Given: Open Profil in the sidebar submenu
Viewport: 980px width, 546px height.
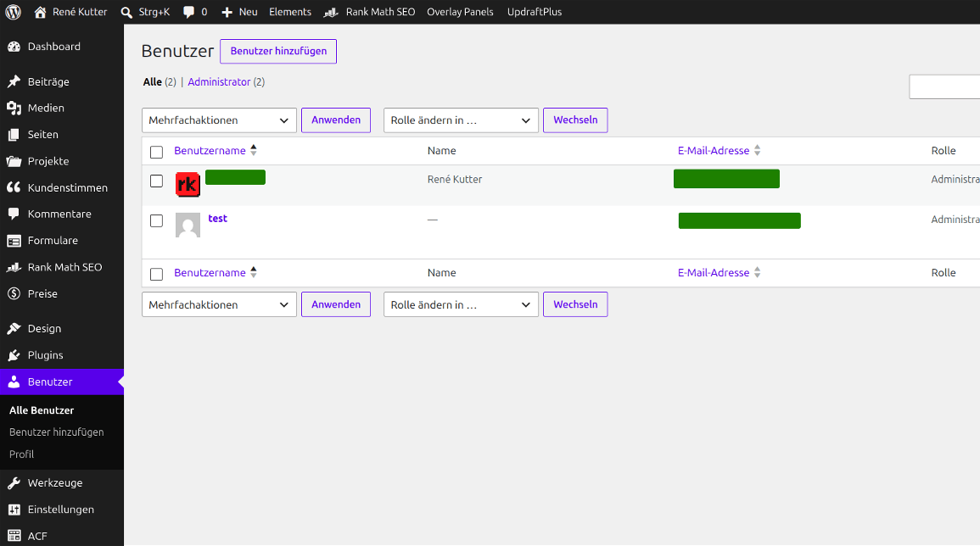Looking at the screenshot, I should click(21, 454).
